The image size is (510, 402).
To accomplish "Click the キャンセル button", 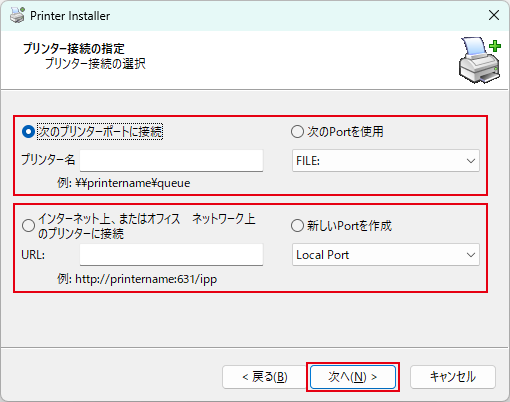I will tap(453, 377).
